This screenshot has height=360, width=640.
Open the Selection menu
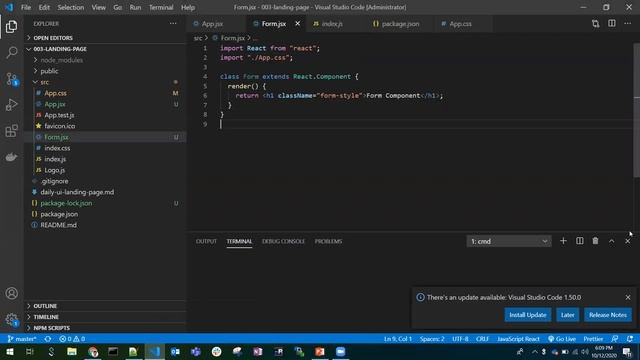(71, 7)
